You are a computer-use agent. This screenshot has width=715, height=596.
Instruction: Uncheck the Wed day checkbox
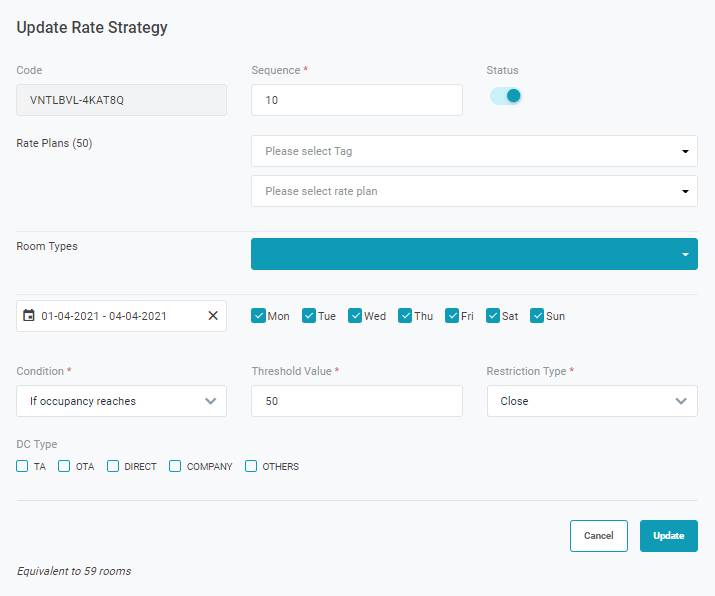(x=355, y=316)
